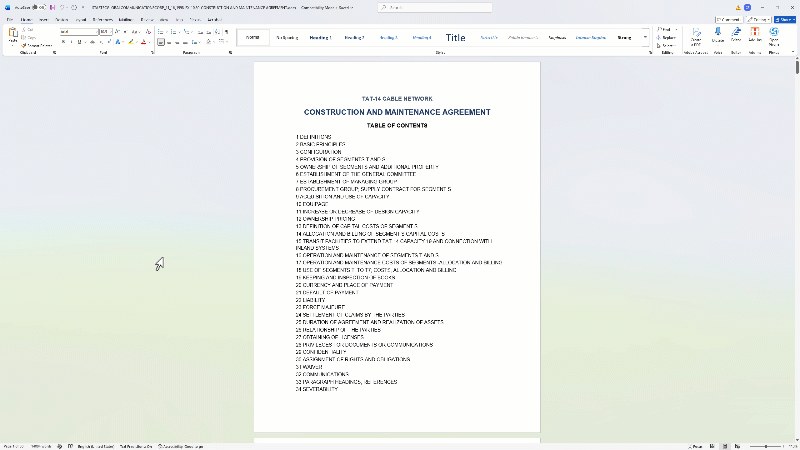Click the Increase Font Size icon
This screenshot has height=450, width=800.
(117, 32)
